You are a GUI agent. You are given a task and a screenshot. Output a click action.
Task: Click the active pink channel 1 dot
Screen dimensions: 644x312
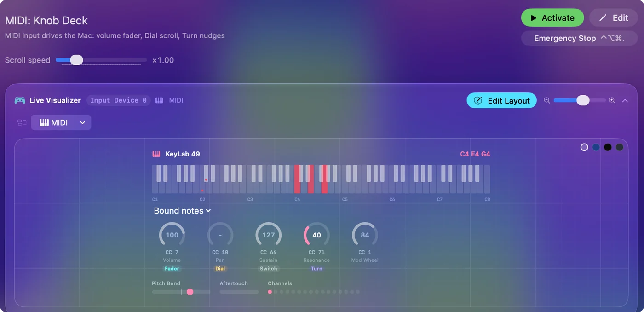270,292
